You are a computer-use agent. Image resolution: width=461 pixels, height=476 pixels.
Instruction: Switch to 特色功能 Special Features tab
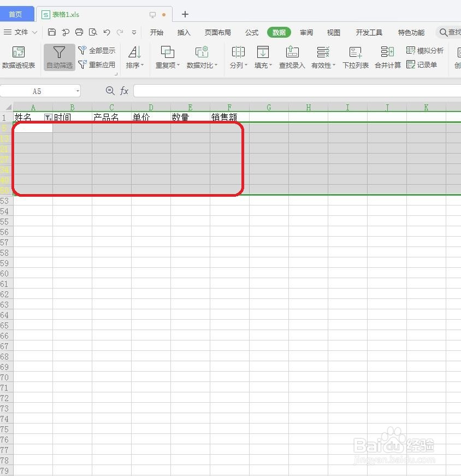[411, 32]
